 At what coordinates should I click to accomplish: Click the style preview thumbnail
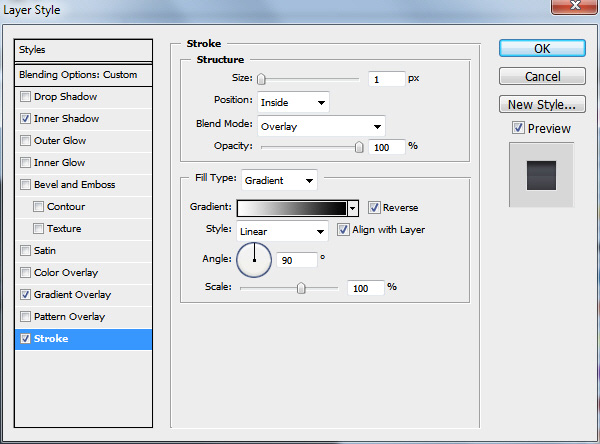pyautogui.click(x=541, y=175)
